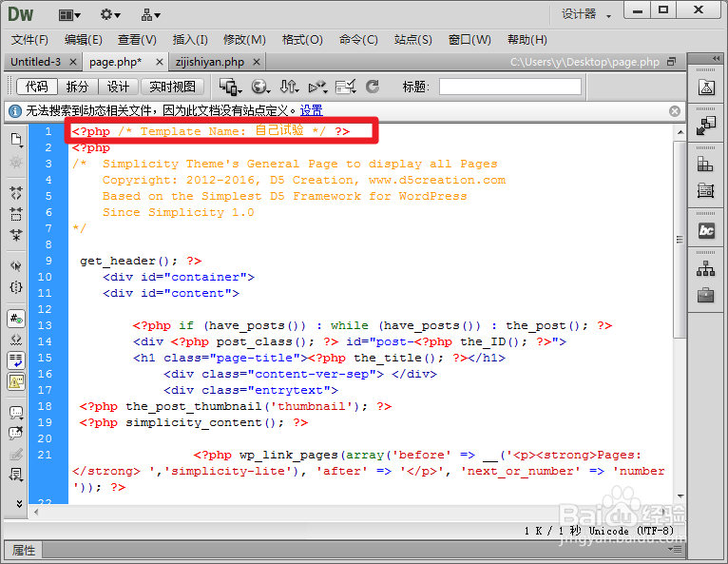
Task: Open the multiscreen preview dropdown
Action: coord(230,87)
